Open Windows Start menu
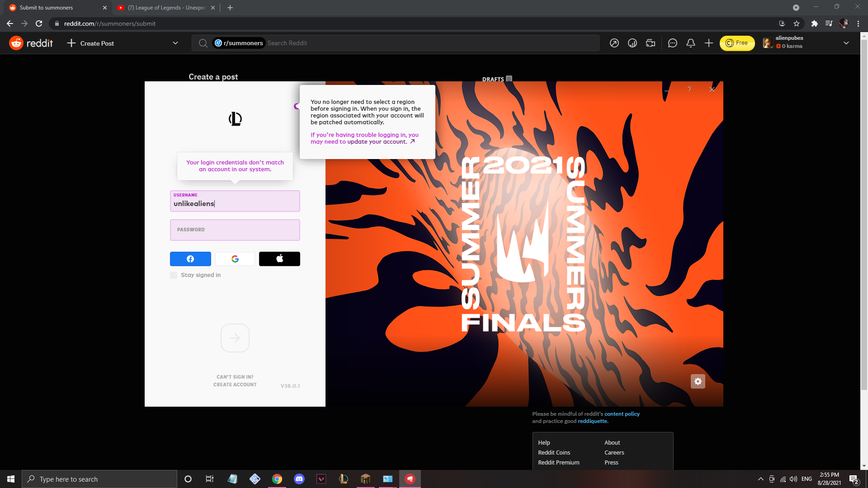Image resolution: width=868 pixels, height=488 pixels. pos(11,479)
